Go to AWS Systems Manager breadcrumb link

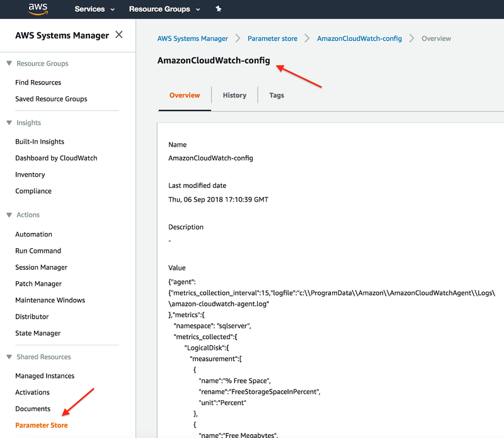pyautogui.click(x=193, y=38)
